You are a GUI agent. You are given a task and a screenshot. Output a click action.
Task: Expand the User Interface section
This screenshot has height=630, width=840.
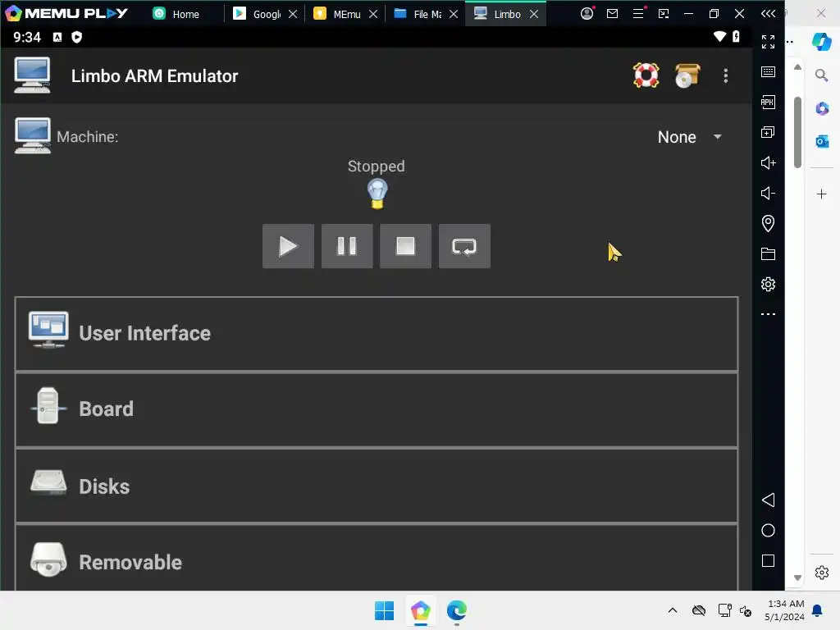point(377,333)
